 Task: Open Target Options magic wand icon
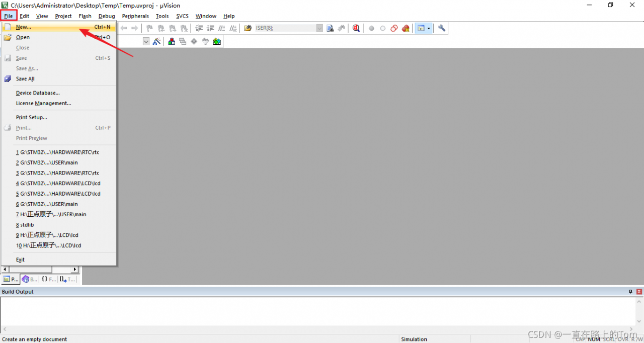tap(157, 41)
